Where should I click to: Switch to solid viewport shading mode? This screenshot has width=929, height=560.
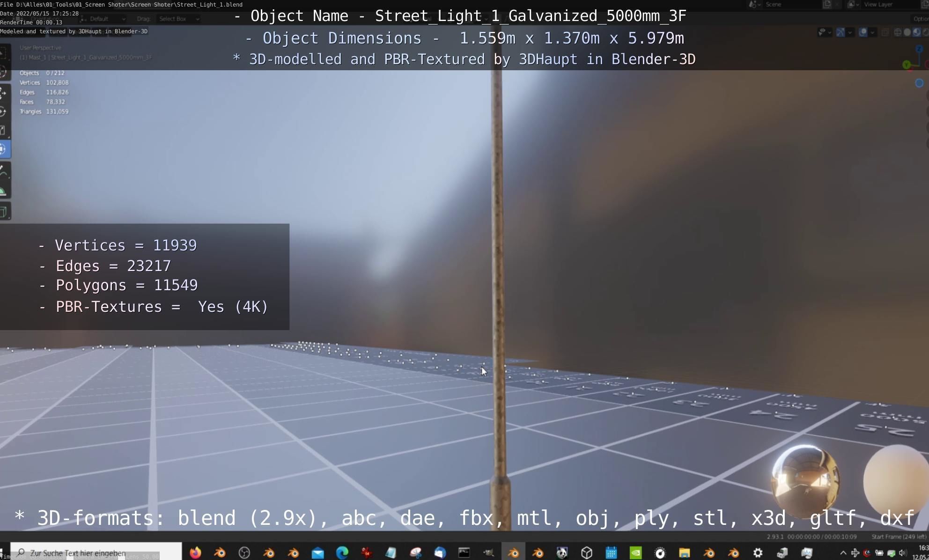(x=907, y=32)
